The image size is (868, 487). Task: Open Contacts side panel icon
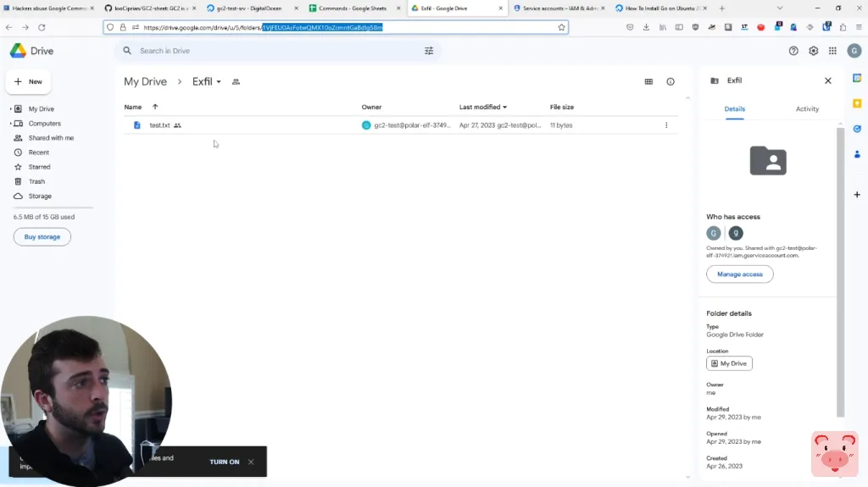coord(857,154)
